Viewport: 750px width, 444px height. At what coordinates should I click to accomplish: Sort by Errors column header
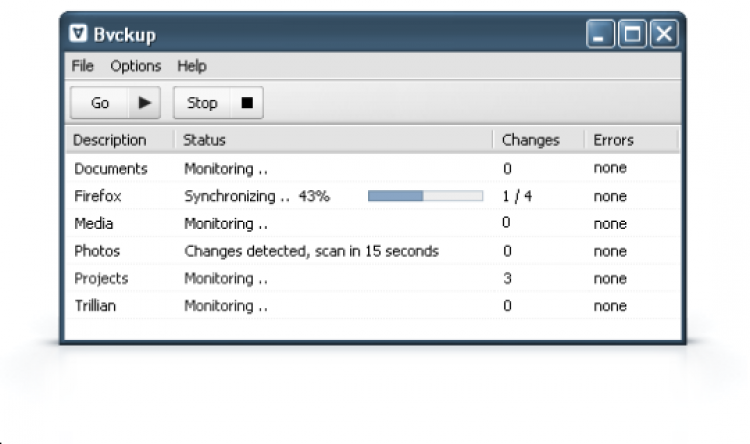coord(613,140)
